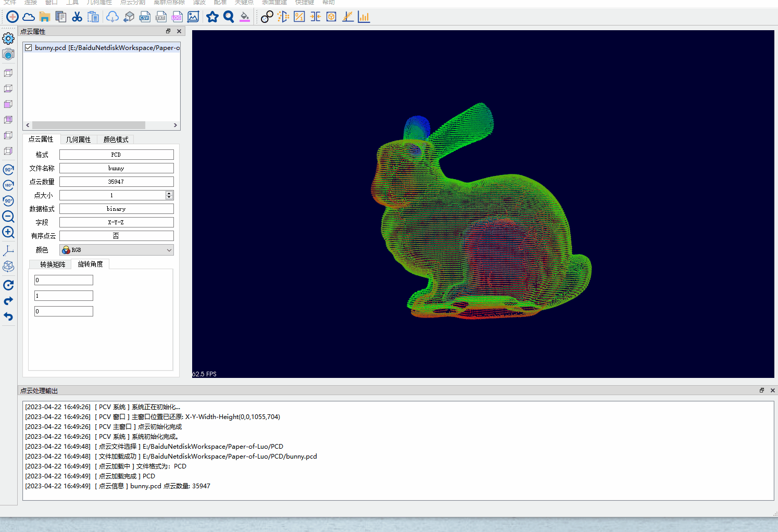Click the rotation angle field showing 1

pyautogui.click(x=64, y=296)
